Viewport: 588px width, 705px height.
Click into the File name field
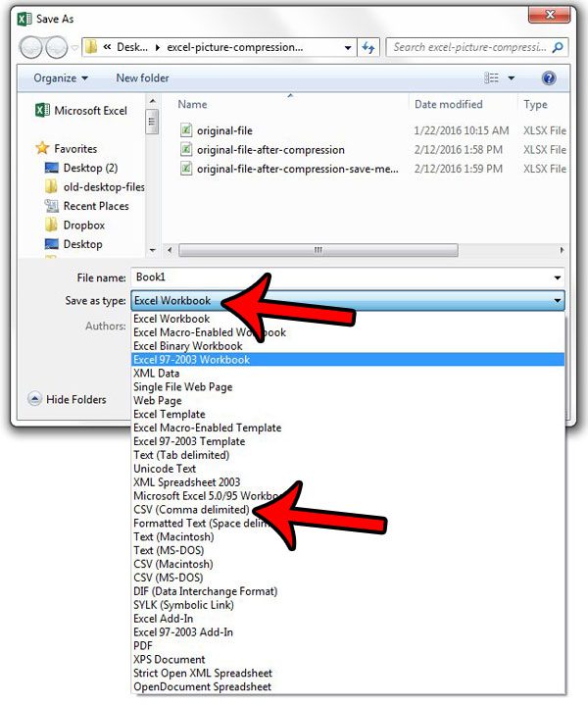tap(348, 277)
